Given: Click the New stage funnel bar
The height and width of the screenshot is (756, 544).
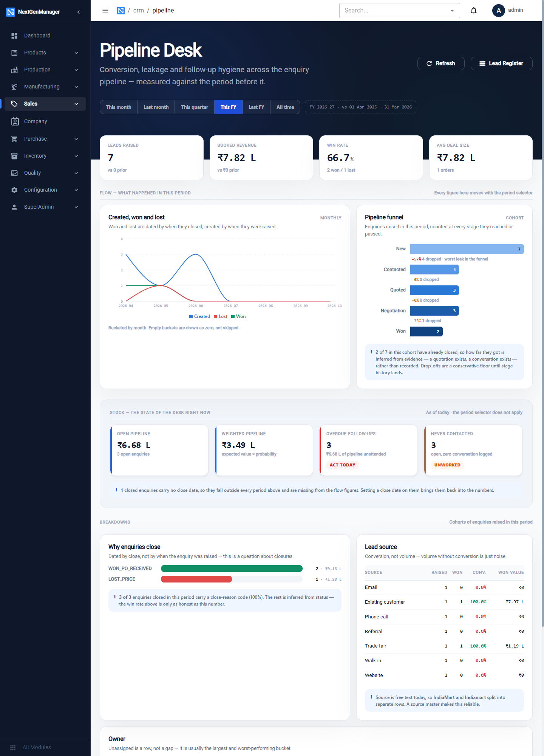Looking at the screenshot, I should coord(467,249).
